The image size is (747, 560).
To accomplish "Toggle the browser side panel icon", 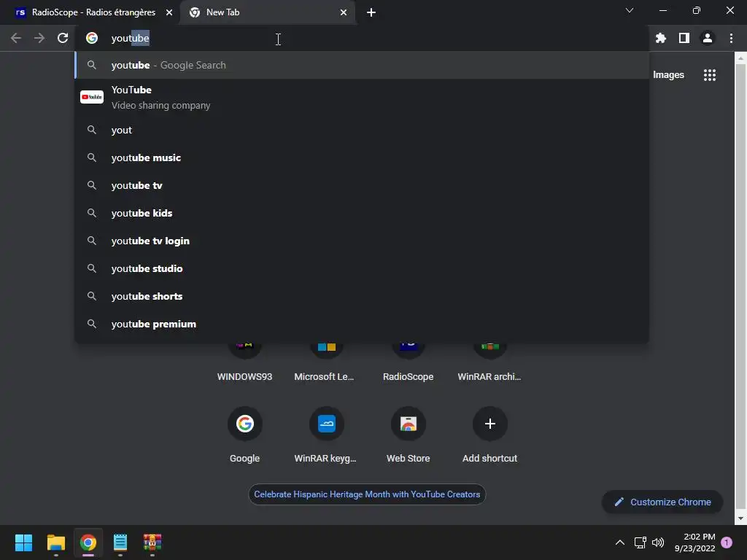I will 684,38.
